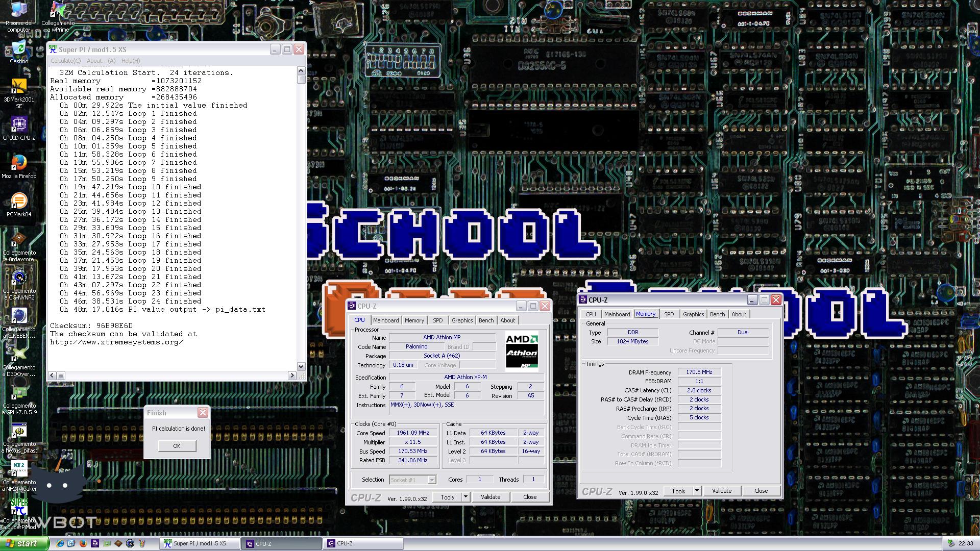Image resolution: width=980 pixels, height=551 pixels.
Task: Click Close button in the right CPU-Z window
Action: click(x=761, y=491)
